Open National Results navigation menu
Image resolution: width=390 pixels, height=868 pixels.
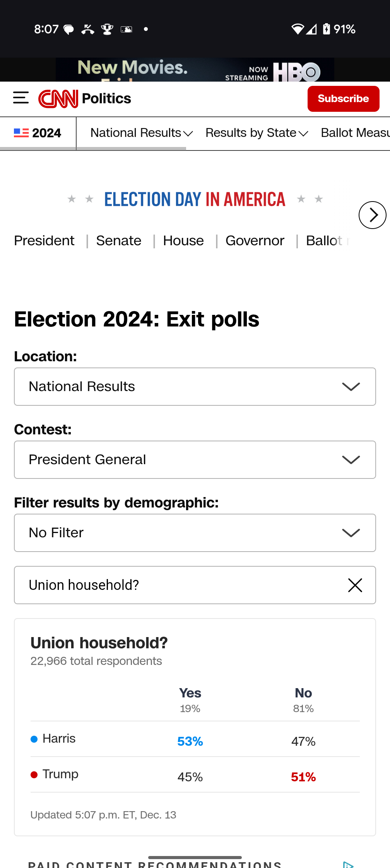(141, 133)
